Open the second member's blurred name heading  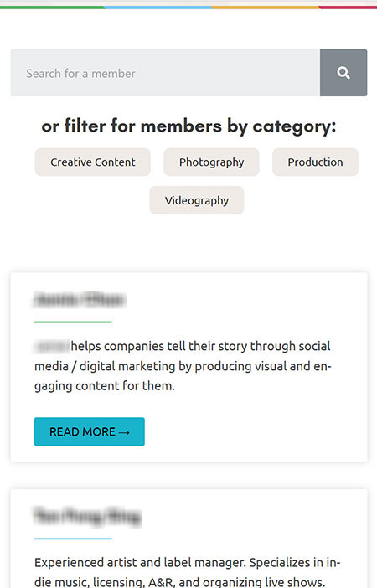click(x=87, y=516)
